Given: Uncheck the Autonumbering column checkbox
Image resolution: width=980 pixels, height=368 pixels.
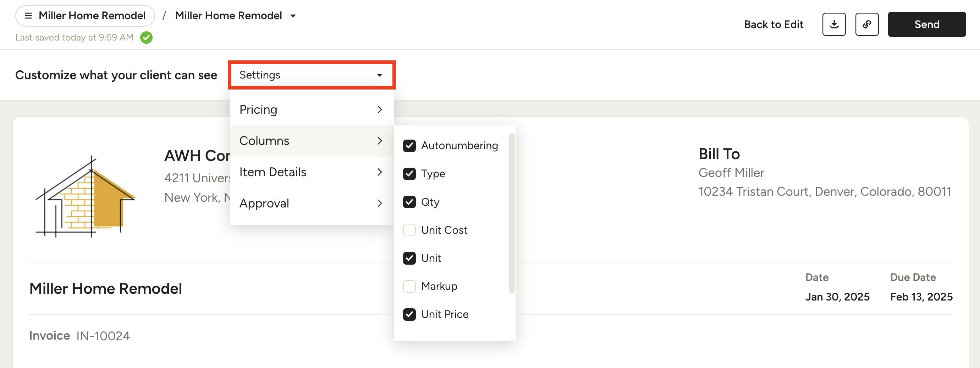Looking at the screenshot, I should pyautogui.click(x=409, y=146).
